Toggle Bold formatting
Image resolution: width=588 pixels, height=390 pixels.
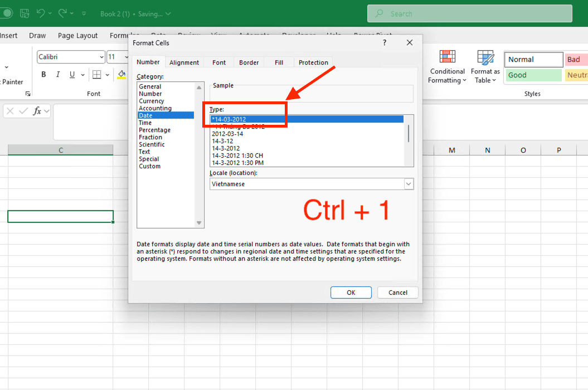(x=43, y=74)
